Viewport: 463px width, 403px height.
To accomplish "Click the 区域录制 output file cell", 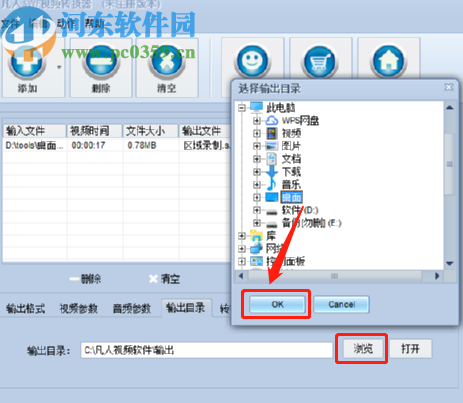I will point(207,145).
